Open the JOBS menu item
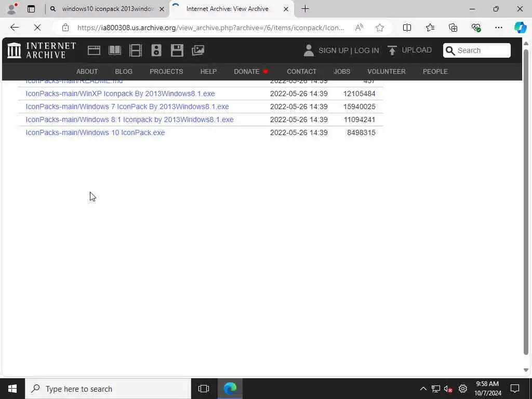 point(342,72)
